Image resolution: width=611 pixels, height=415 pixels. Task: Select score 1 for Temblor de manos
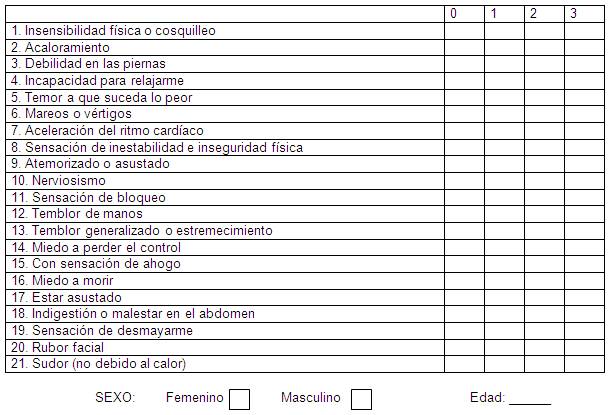504,214
